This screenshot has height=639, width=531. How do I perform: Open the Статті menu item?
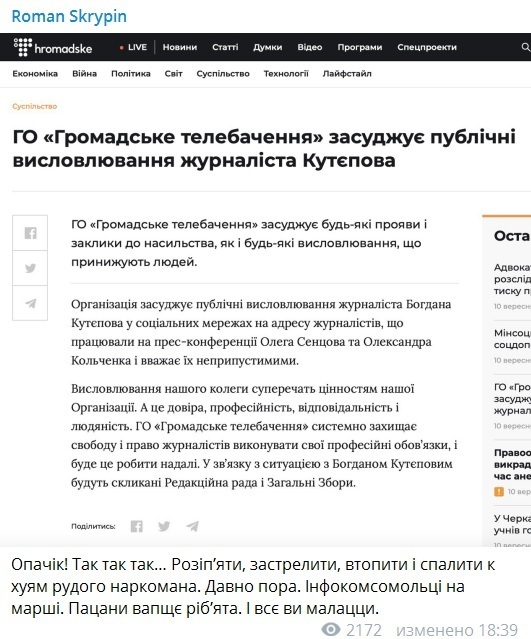[225, 47]
